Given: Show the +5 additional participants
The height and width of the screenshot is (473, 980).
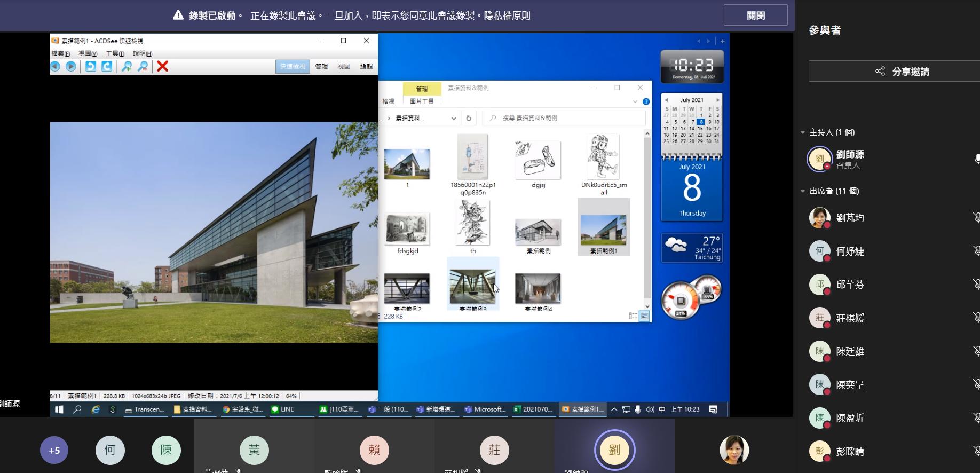Looking at the screenshot, I should (x=54, y=450).
